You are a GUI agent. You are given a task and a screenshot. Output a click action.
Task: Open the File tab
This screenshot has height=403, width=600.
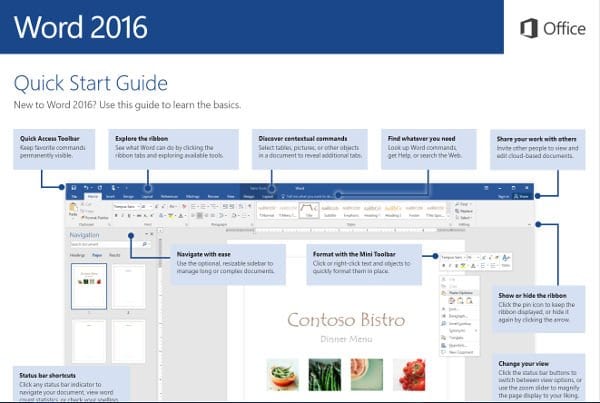pyautogui.click(x=74, y=196)
